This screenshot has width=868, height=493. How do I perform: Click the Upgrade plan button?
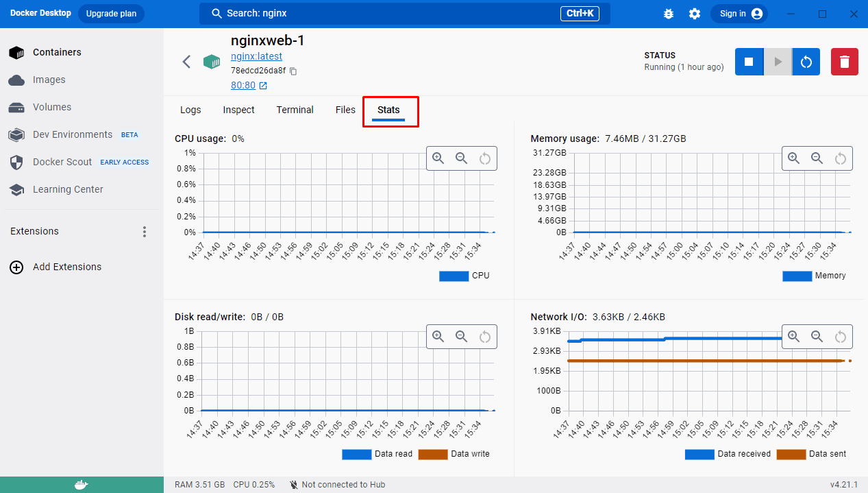111,14
